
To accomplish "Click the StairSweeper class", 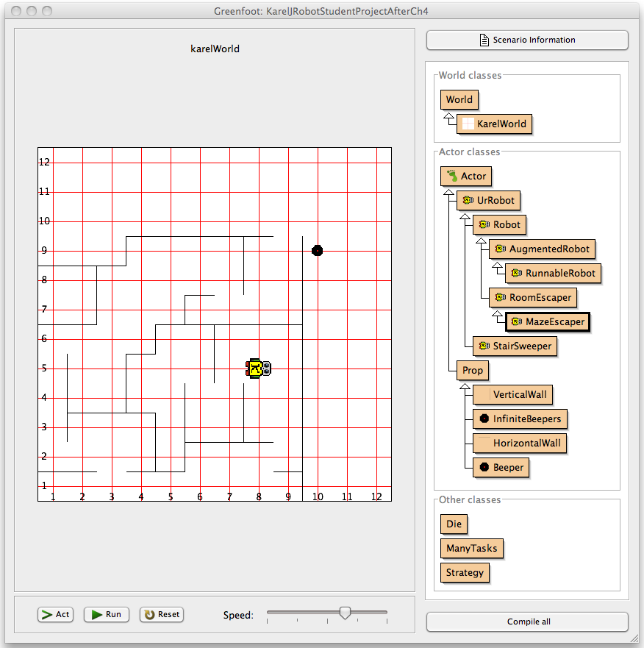I will pyautogui.click(x=515, y=346).
